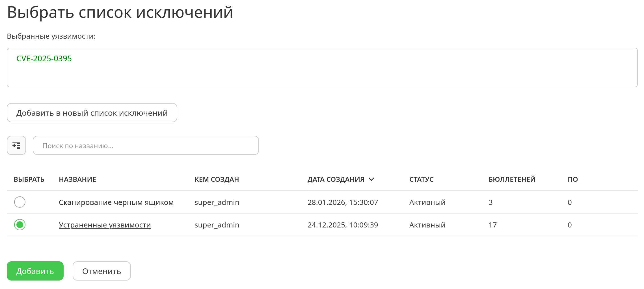Click the sort chevron next to Дата создания
The height and width of the screenshot is (289, 644).
pos(371,179)
